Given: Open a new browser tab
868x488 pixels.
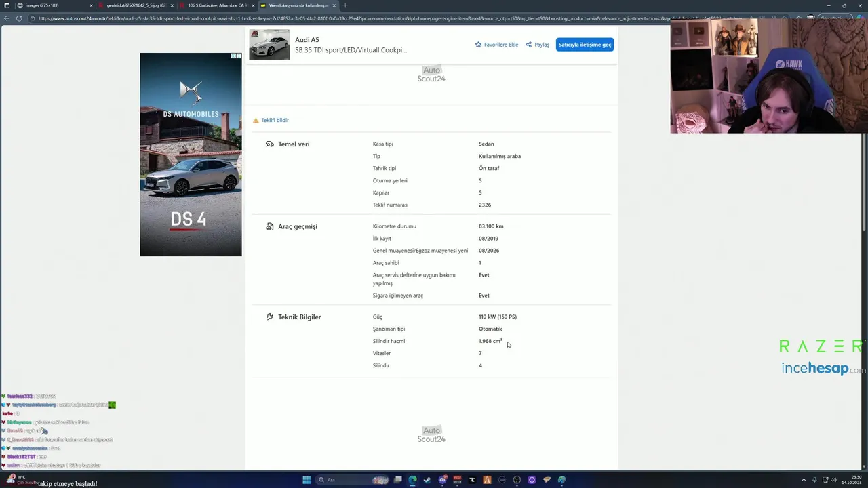Looking at the screenshot, I should point(345,5).
